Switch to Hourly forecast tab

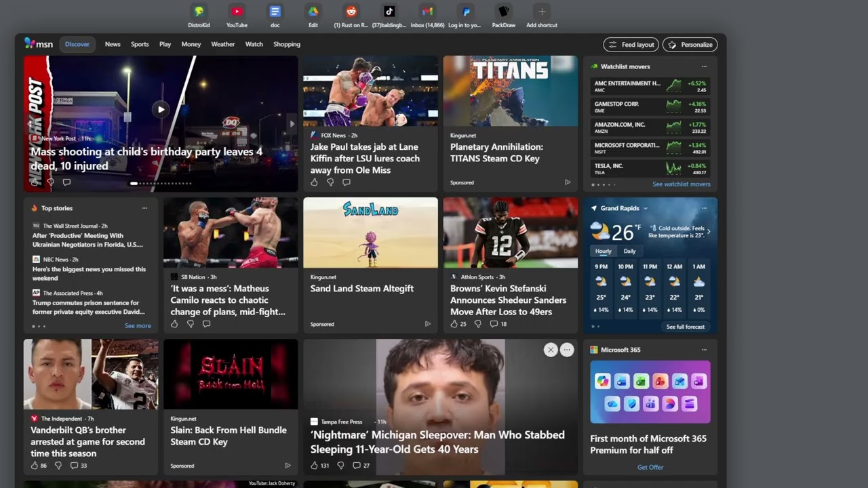(x=603, y=251)
